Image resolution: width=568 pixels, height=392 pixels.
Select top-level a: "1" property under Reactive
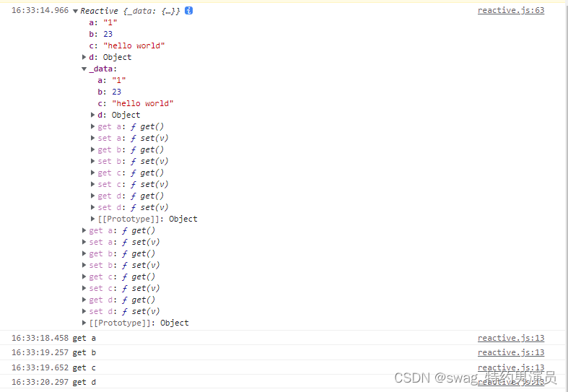tap(103, 23)
